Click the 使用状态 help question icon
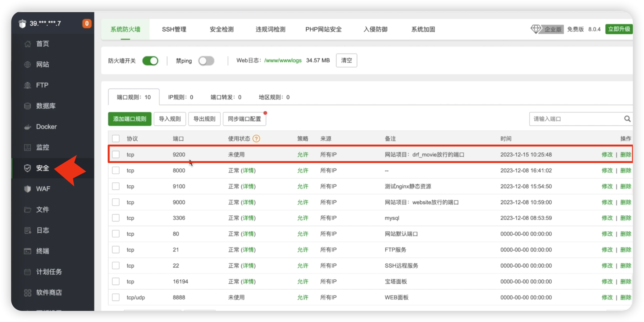 pyautogui.click(x=256, y=139)
